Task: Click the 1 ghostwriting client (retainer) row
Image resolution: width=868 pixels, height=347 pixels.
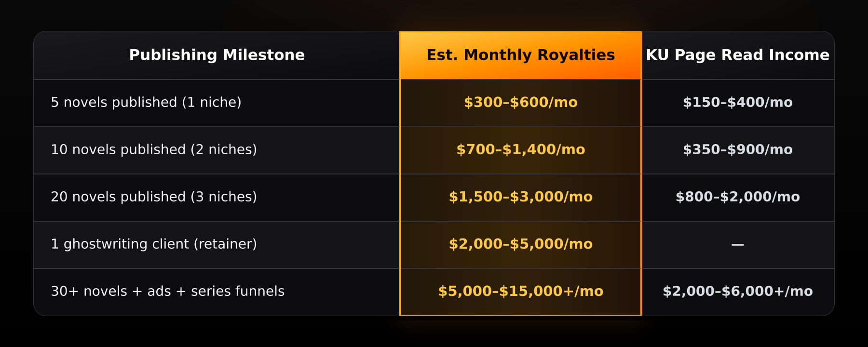Action: click(x=434, y=245)
